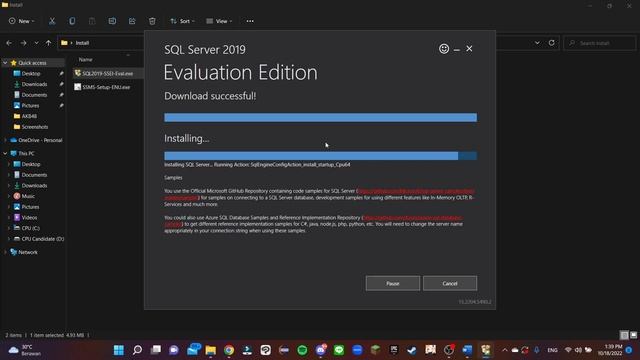Open the View dropdown in File Explorer
Screen dimensions: 640x360
coord(219,21)
